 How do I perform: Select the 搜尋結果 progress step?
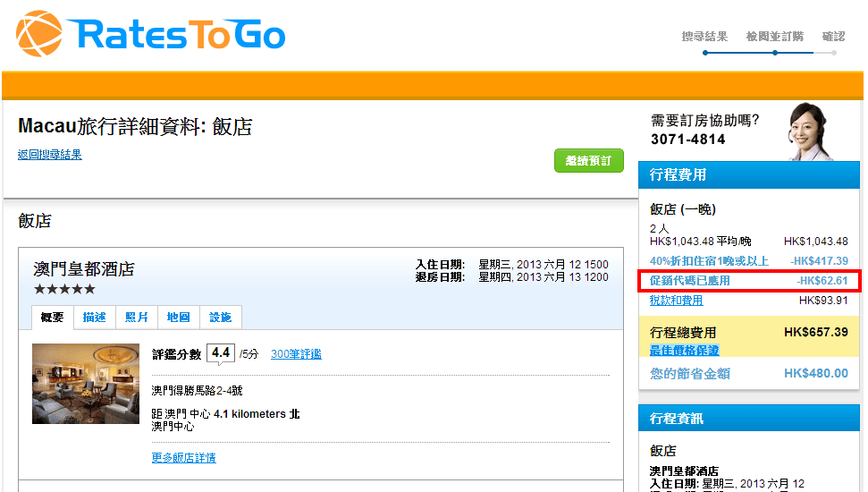(x=704, y=37)
